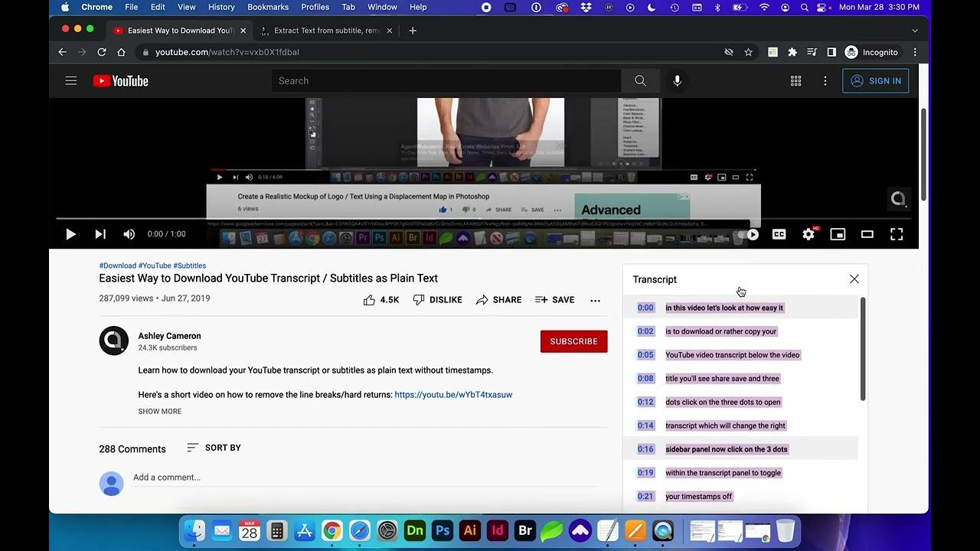Enter fullscreen mode

pyautogui.click(x=896, y=234)
